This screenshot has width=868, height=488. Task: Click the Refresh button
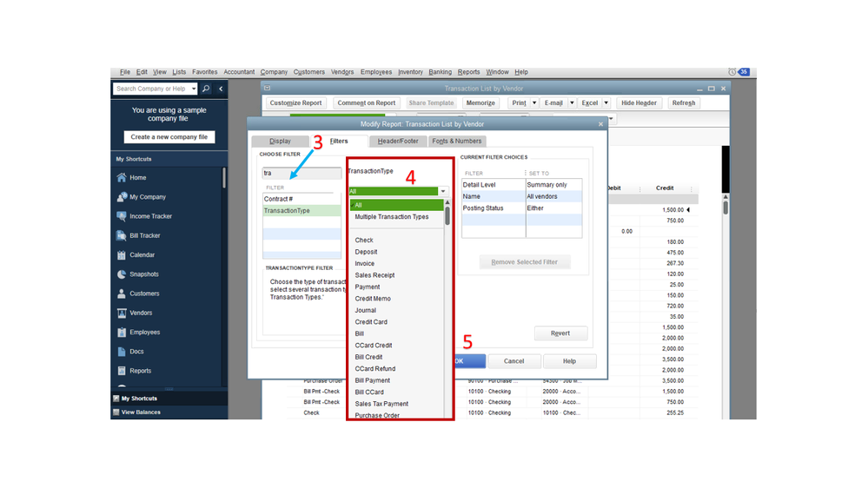coord(684,103)
